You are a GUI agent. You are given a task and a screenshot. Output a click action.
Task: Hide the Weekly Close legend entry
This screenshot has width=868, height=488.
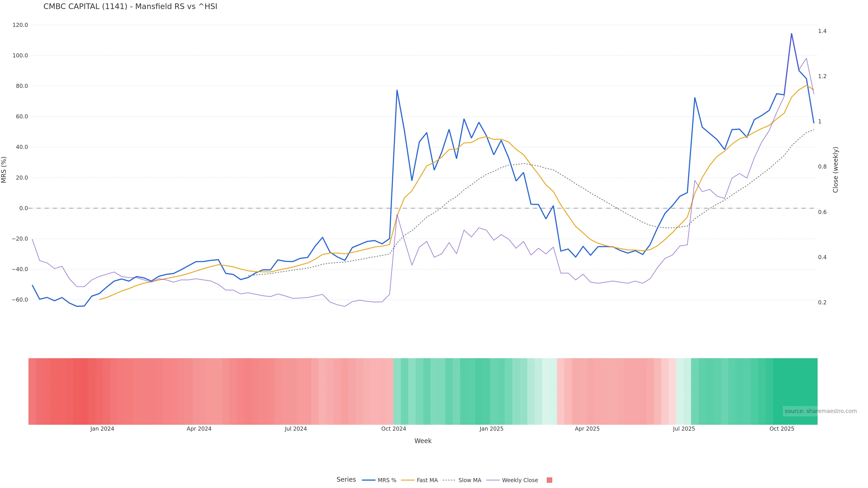(x=520, y=480)
